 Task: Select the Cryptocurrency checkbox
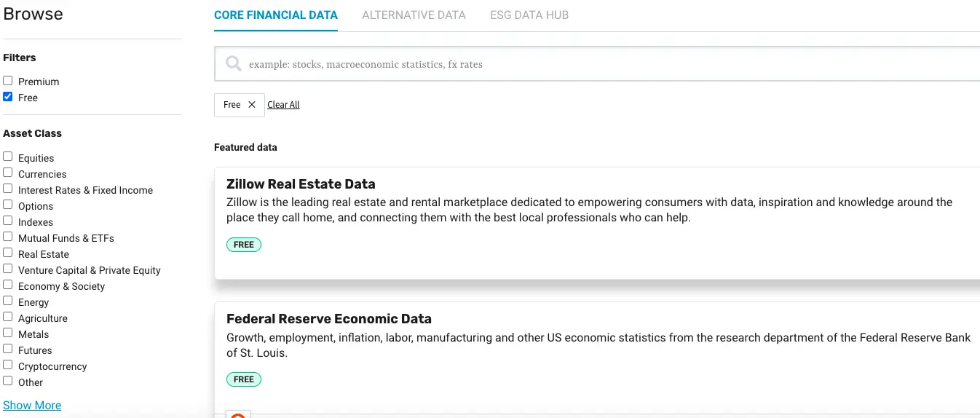pyautogui.click(x=8, y=365)
